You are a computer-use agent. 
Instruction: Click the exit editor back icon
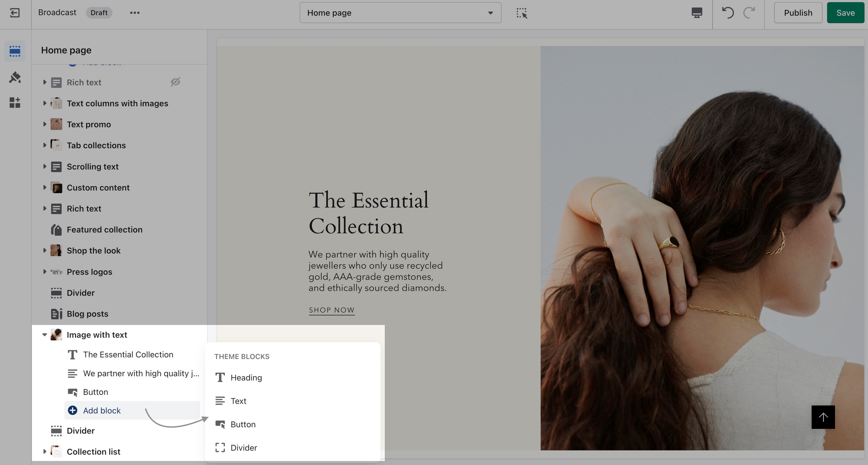pos(15,13)
